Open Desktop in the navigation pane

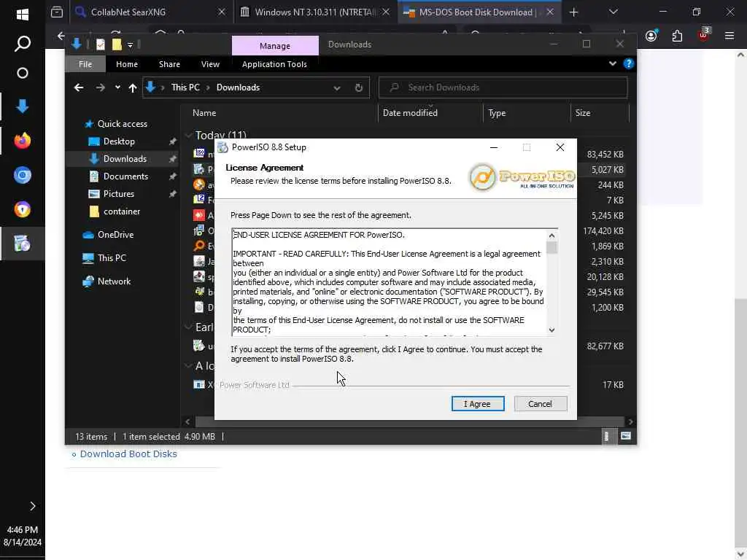(119, 141)
